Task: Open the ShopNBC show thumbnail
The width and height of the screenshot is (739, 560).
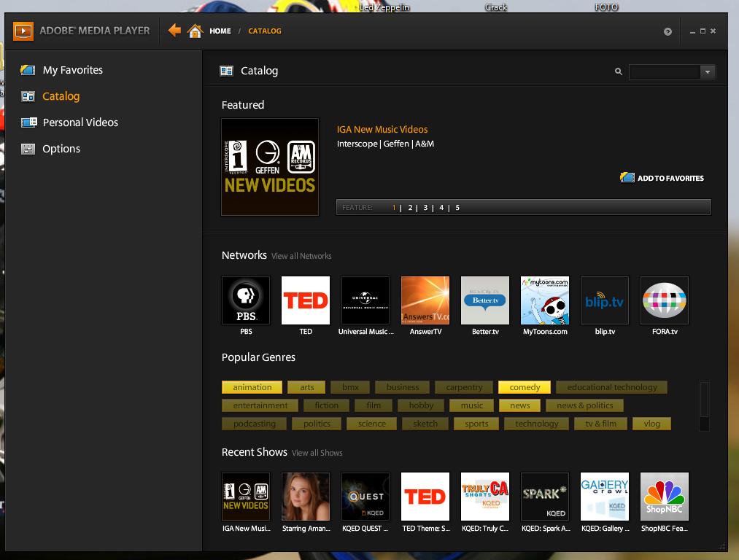Action: (x=665, y=497)
